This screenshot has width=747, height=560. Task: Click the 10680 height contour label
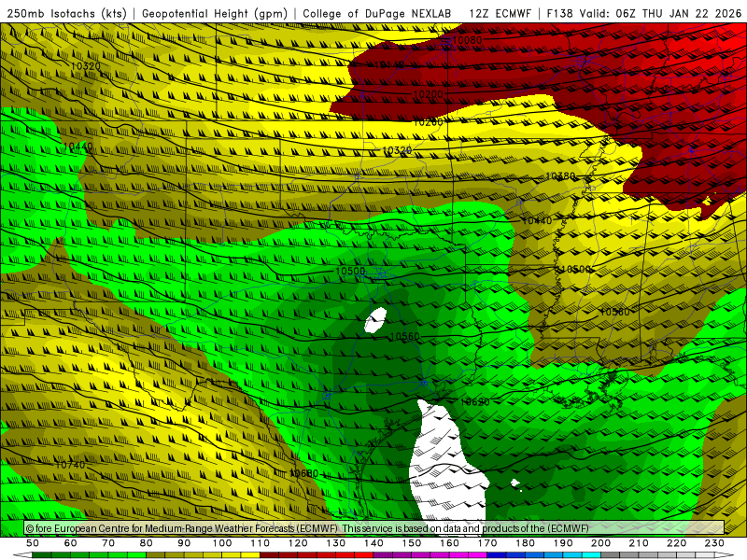[x=304, y=473]
